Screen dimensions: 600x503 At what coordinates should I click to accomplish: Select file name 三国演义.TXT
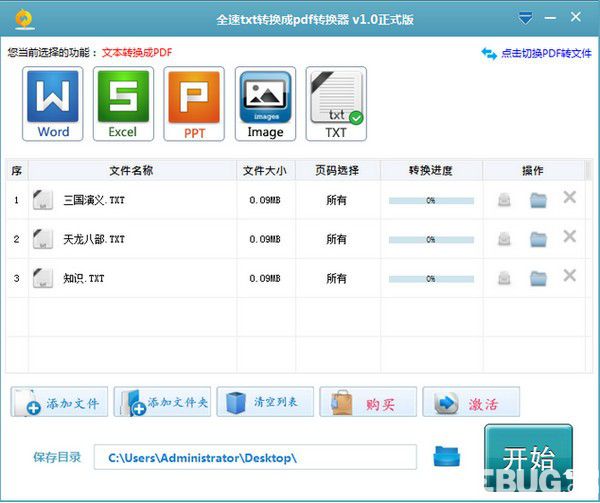pyautogui.click(x=94, y=200)
